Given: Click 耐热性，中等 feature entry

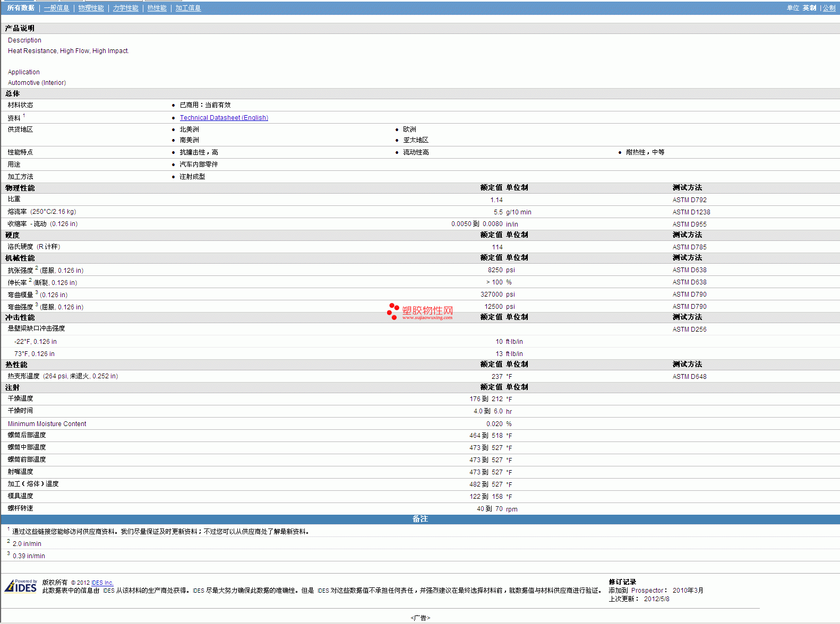Looking at the screenshot, I should pos(645,152).
